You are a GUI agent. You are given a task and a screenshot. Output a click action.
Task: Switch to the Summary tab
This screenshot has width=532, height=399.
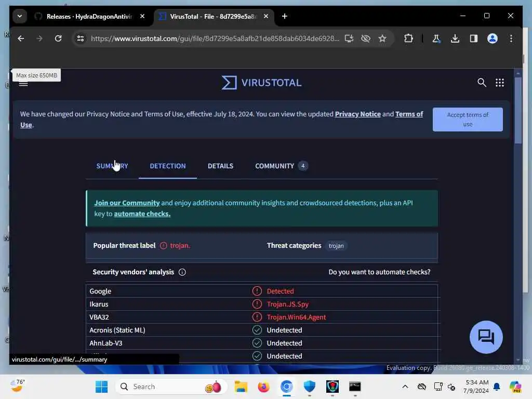click(112, 166)
